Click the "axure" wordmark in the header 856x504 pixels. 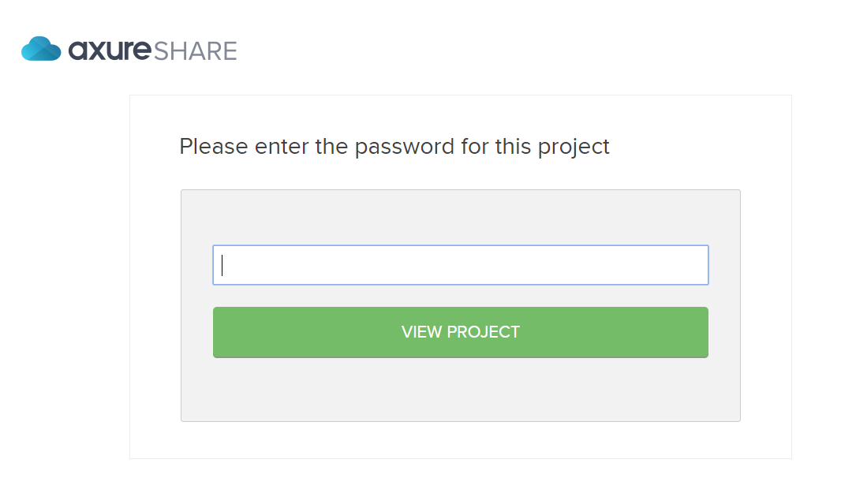pos(109,50)
